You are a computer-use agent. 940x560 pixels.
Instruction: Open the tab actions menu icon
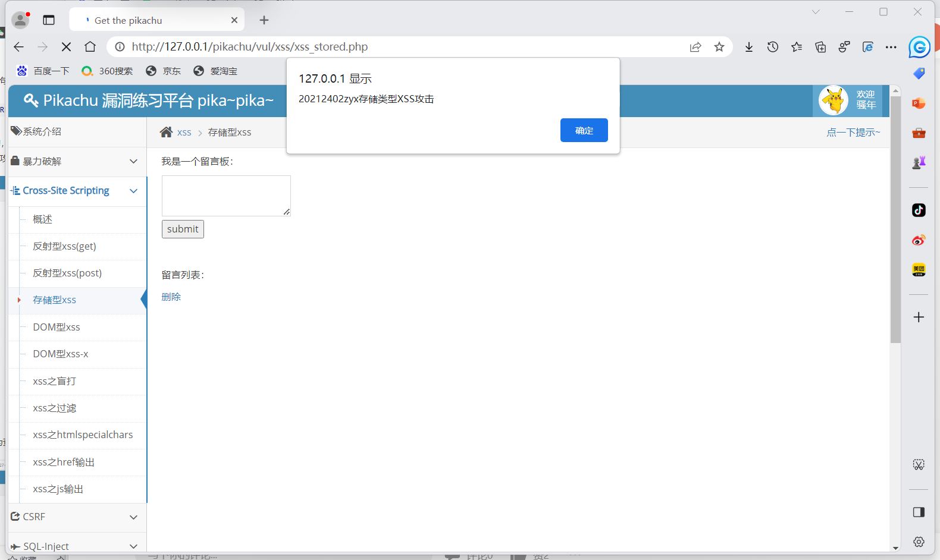(49, 20)
